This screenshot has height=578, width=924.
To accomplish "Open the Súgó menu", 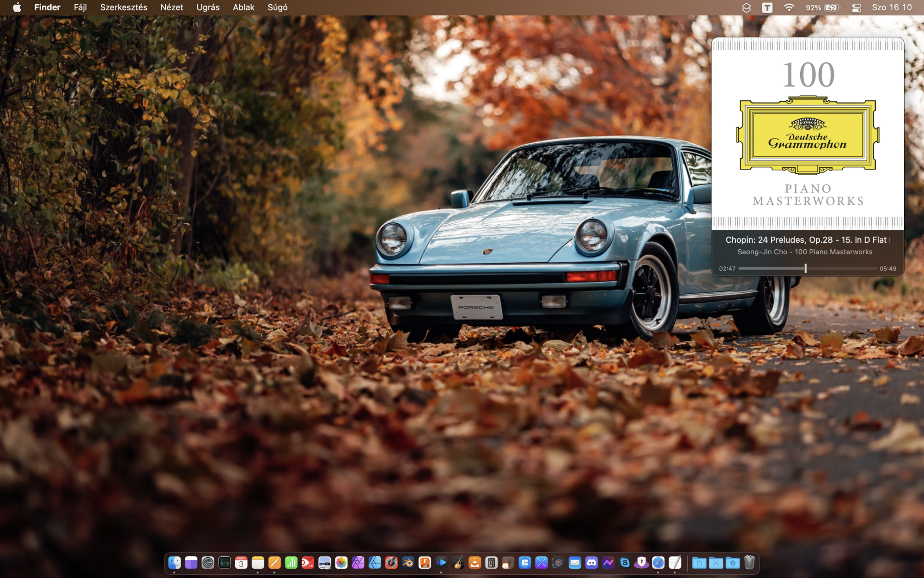I will click(278, 7).
